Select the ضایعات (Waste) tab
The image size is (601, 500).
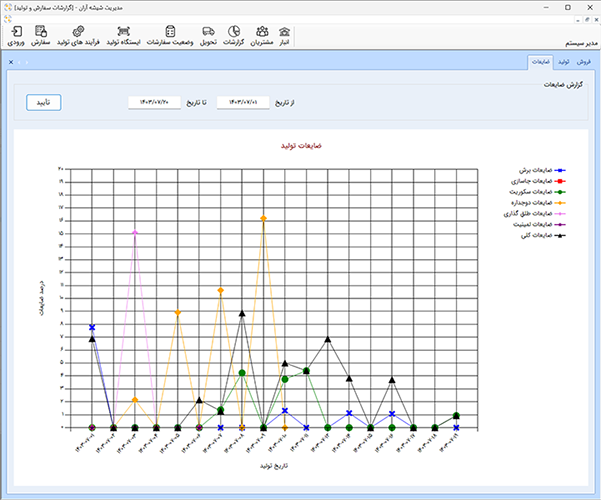pos(540,62)
